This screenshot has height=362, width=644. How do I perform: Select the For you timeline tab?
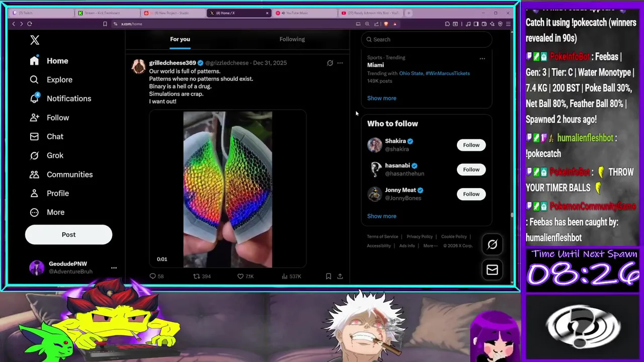click(180, 39)
